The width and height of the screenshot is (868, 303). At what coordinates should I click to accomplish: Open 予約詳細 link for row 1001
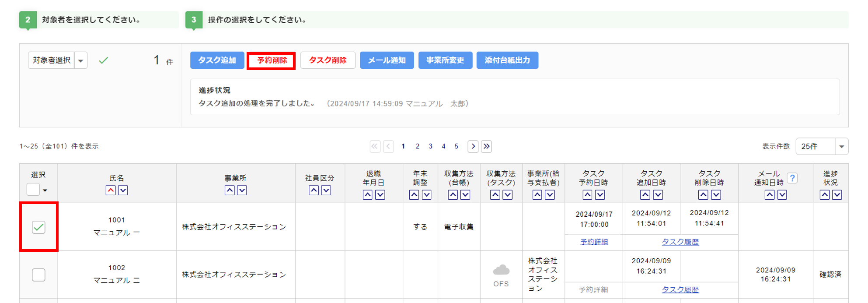coord(594,242)
